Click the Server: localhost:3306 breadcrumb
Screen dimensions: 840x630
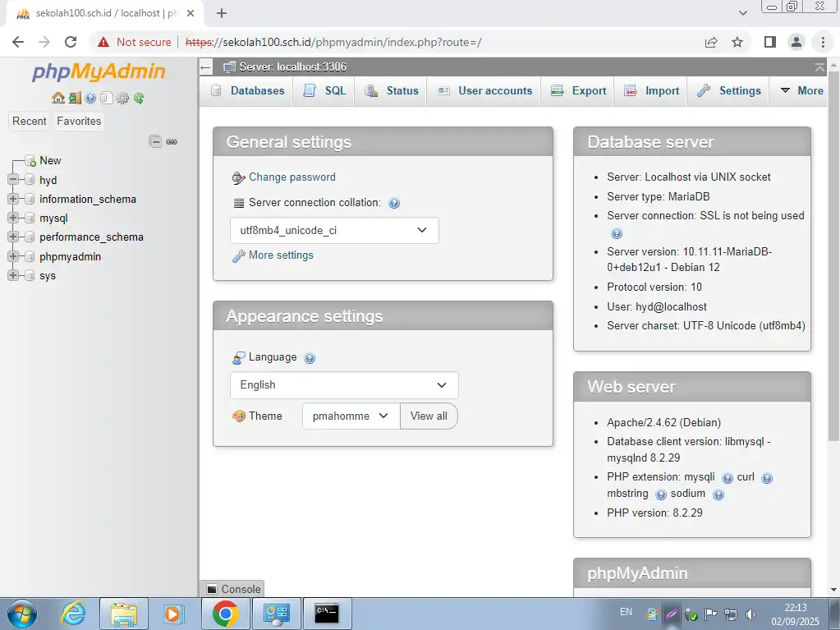coord(292,67)
